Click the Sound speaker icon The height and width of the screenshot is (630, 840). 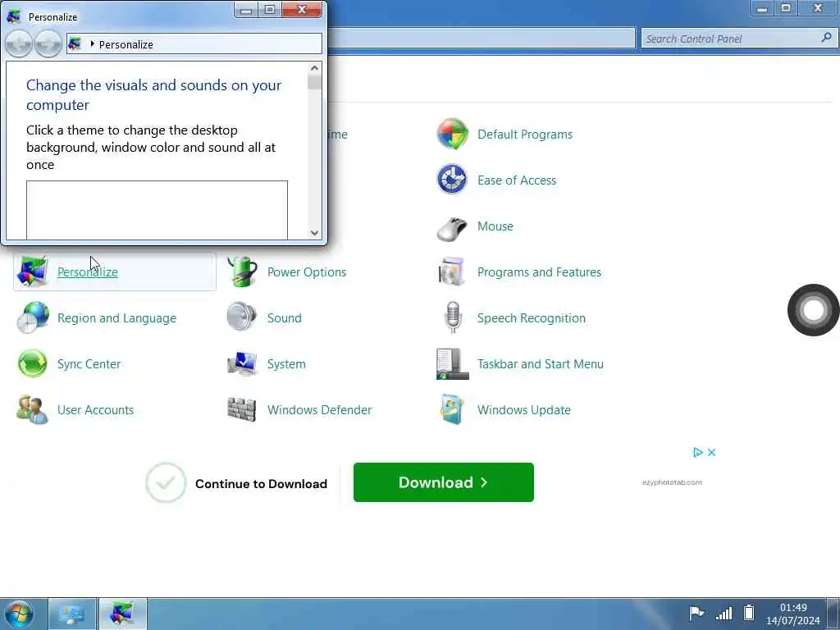coord(242,317)
